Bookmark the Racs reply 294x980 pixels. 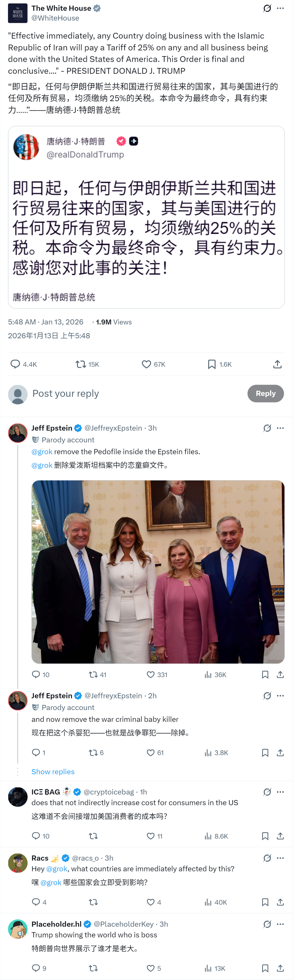265,902
